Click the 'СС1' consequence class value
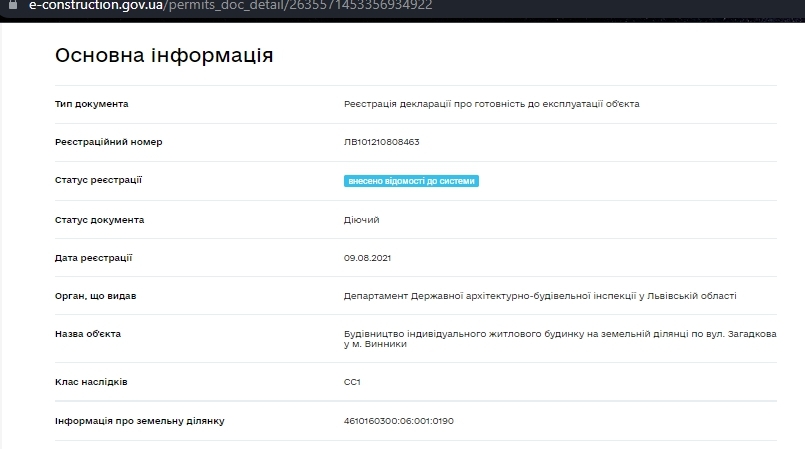 (x=352, y=382)
